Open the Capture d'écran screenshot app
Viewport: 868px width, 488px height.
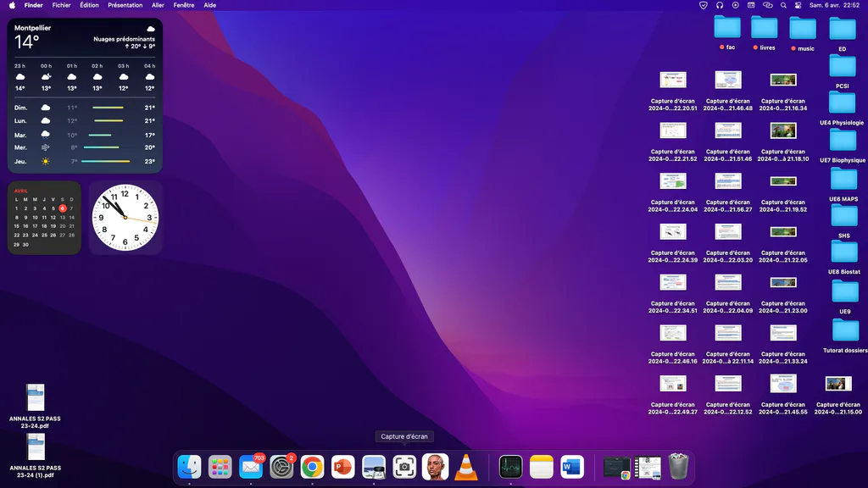pos(404,467)
